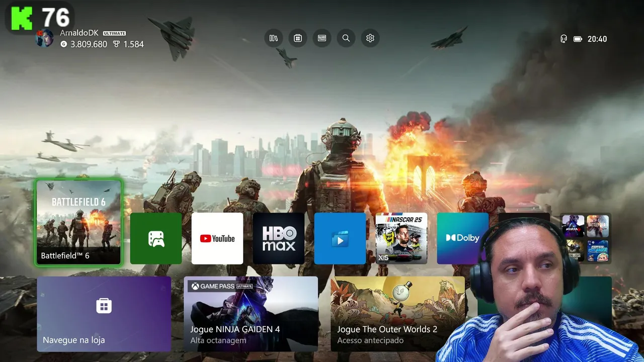Open Jogue The Outer Worlds 2 card
The width and height of the screenshot is (644, 362).
coord(397,314)
